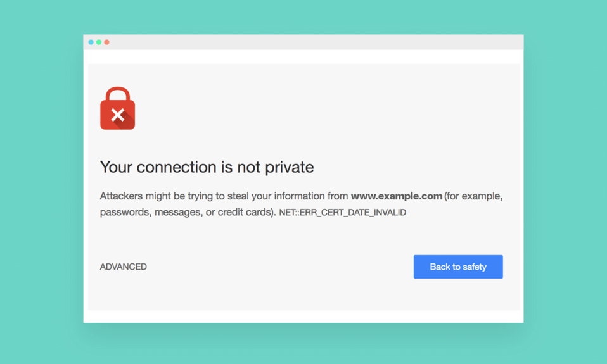This screenshot has width=607, height=364.
Task: Click the white strip below the gray panel
Action: pyautogui.click(x=304, y=317)
